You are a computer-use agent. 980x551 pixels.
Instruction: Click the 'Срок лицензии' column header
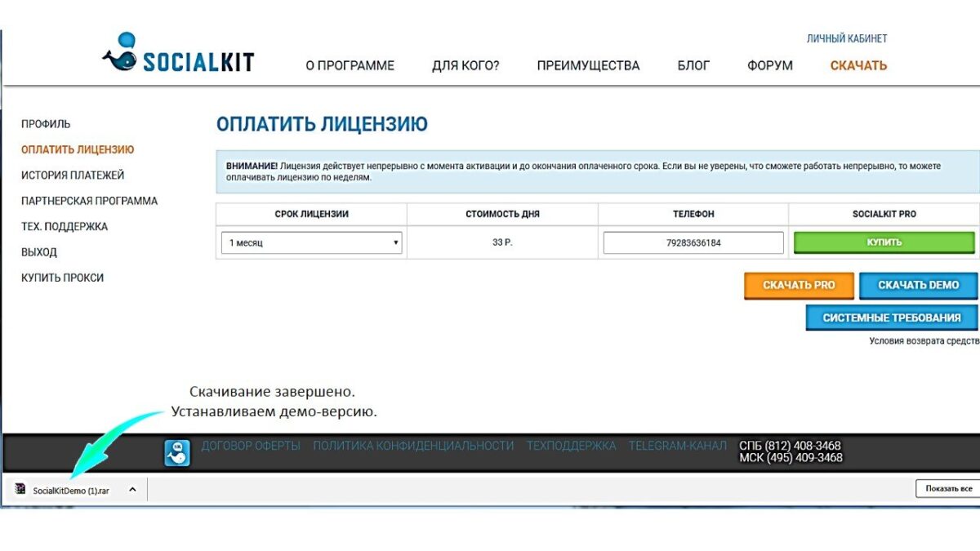pos(312,214)
